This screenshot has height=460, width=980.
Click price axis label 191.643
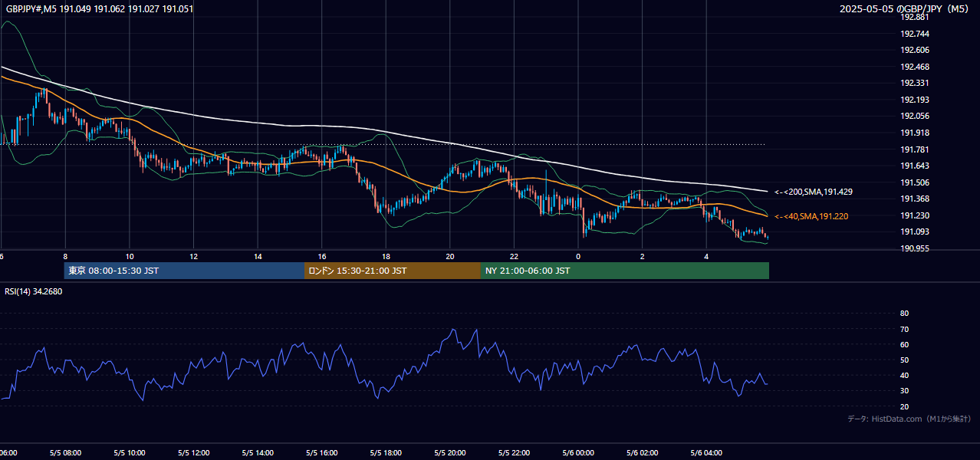[916, 166]
